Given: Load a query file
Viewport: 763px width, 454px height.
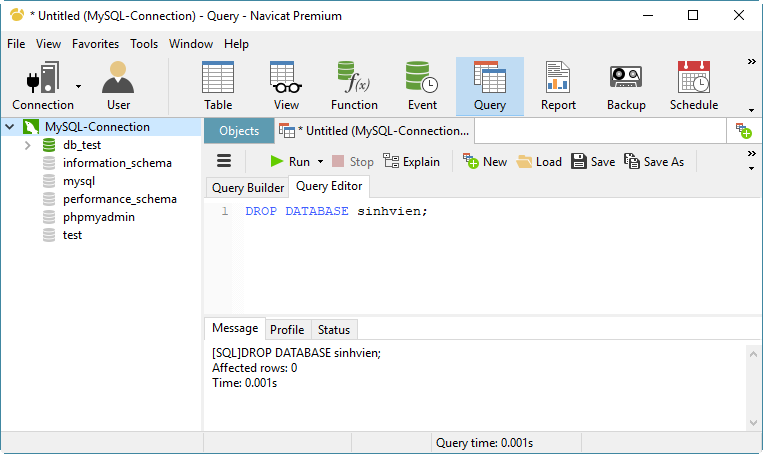Looking at the screenshot, I should (539, 162).
